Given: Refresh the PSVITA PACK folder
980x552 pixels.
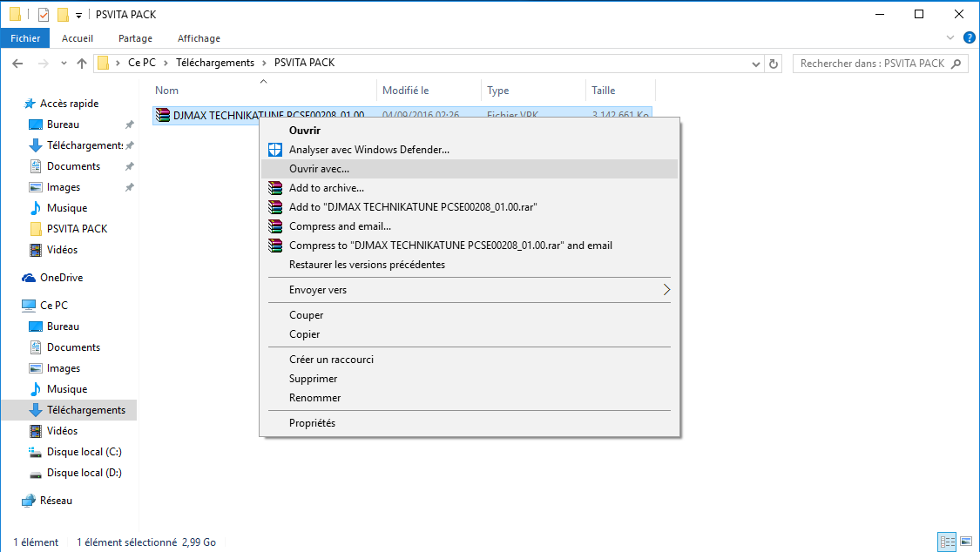Looking at the screenshot, I should click(774, 63).
